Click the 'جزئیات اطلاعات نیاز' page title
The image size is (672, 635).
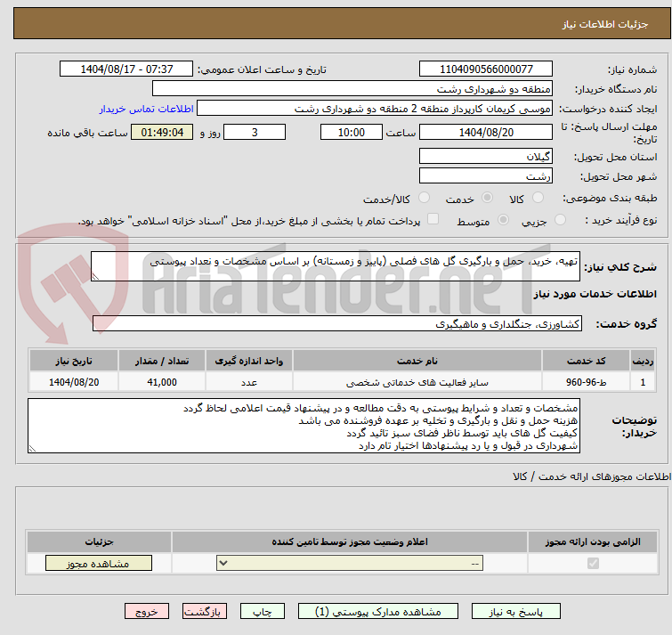click(604, 24)
